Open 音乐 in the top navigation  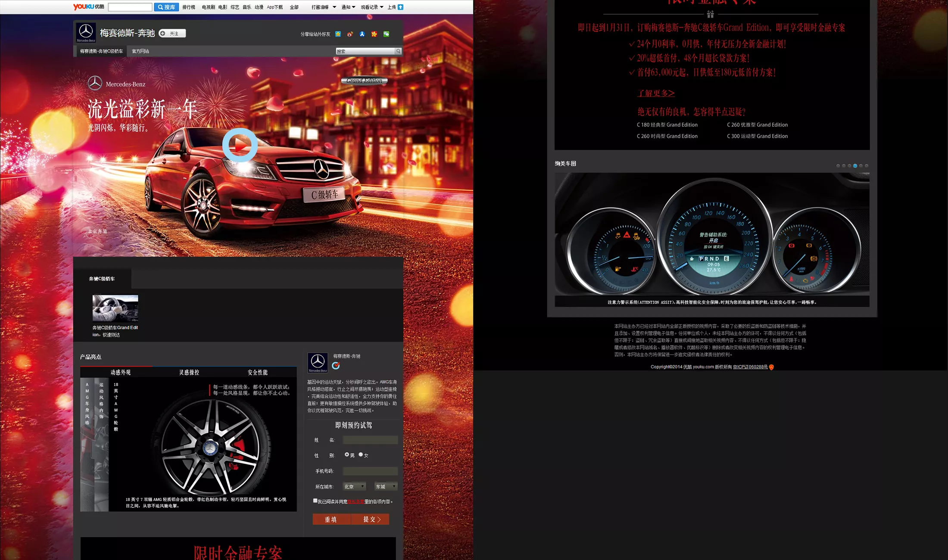pos(247,7)
